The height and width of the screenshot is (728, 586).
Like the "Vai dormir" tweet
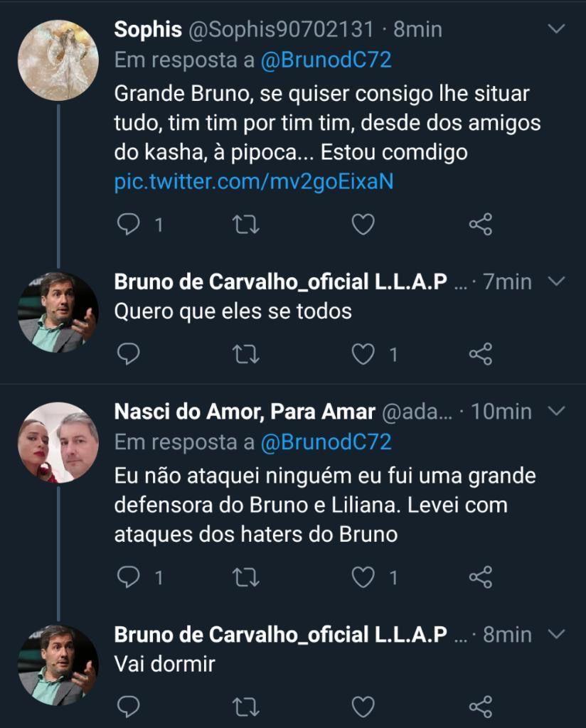click(x=363, y=707)
